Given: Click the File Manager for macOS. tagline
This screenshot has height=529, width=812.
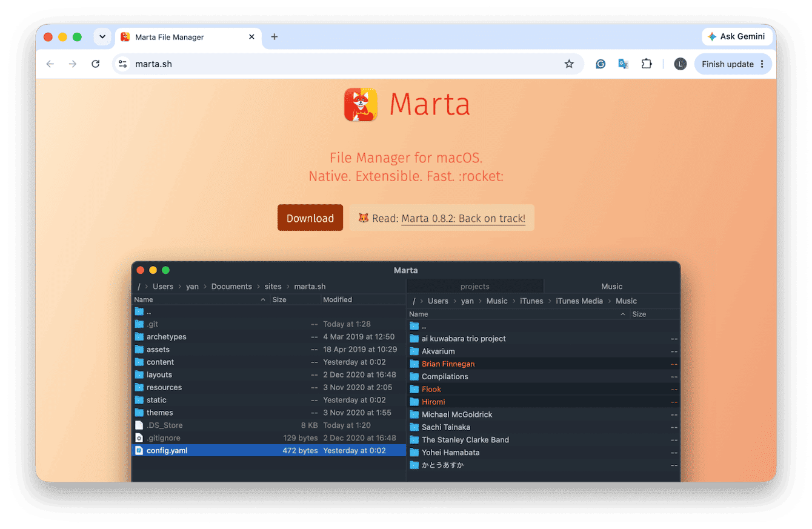Looking at the screenshot, I should click(406, 158).
